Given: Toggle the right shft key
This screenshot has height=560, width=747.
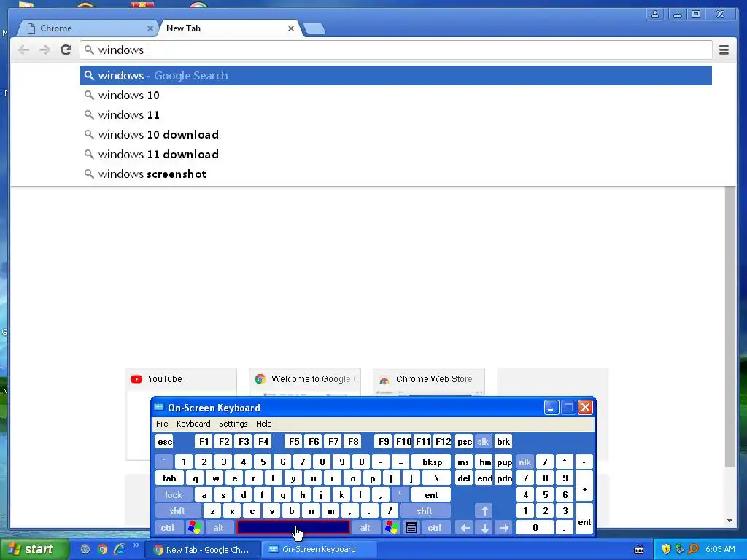Looking at the screenshot, I should pos(425,511).
